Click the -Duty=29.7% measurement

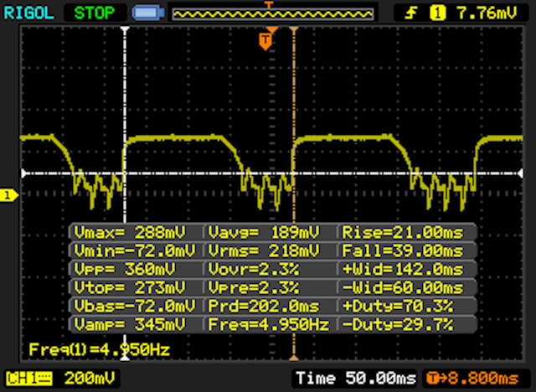398,324
